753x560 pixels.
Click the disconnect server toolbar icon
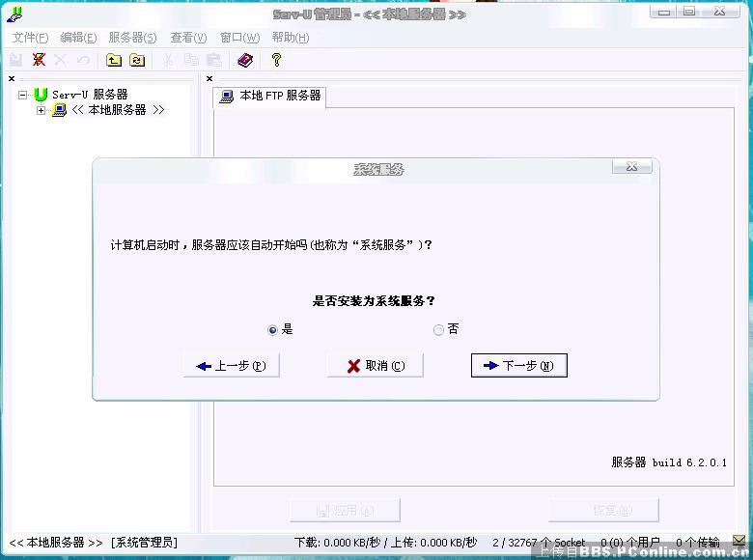(39, 60)
